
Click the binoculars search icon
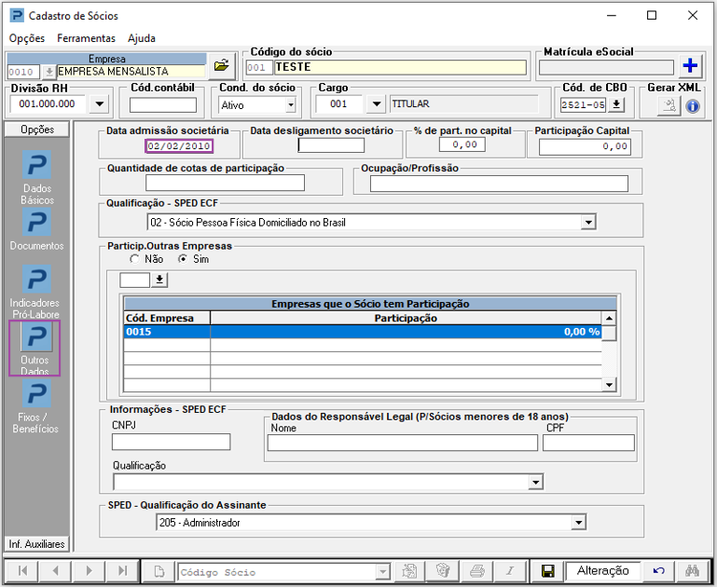click(x=692, y=571)
